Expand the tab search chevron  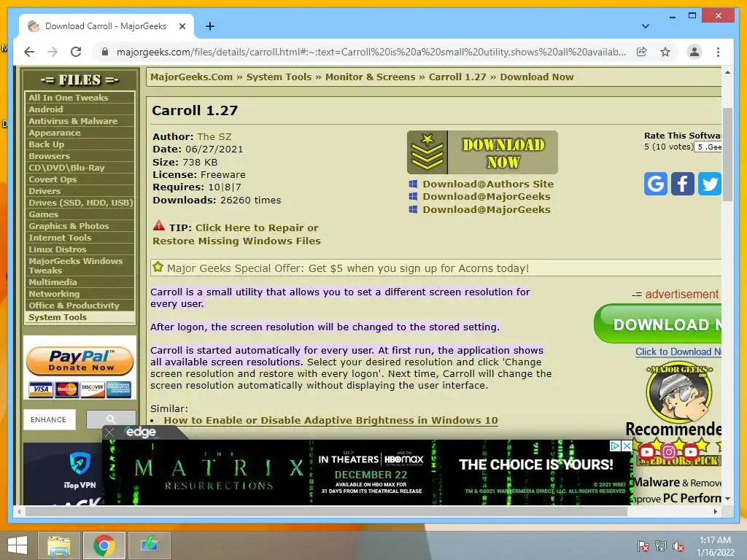645,26
